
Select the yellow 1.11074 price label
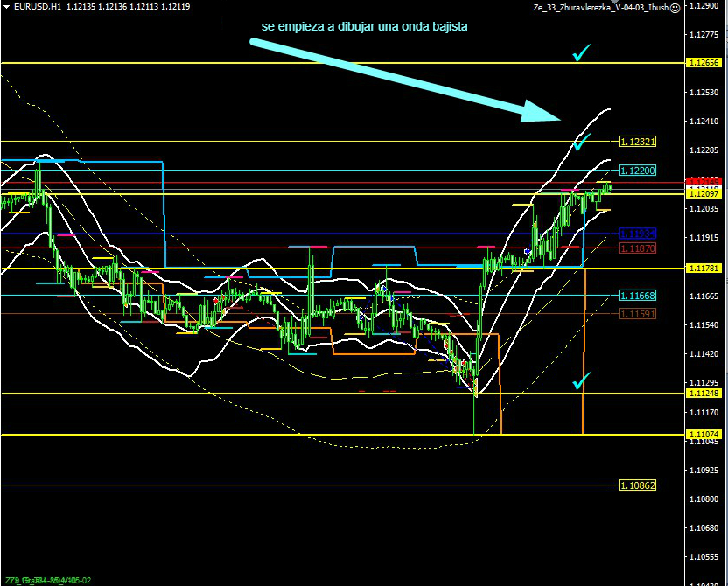click(x=704, y=435)
